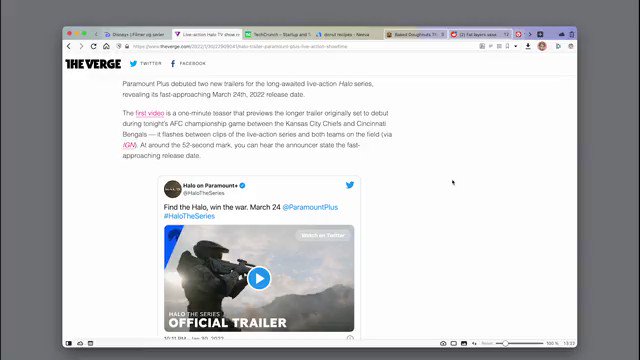Screen dimensions: 640x360
Task: Share the article on Facebook
Action: click(188, 64)
